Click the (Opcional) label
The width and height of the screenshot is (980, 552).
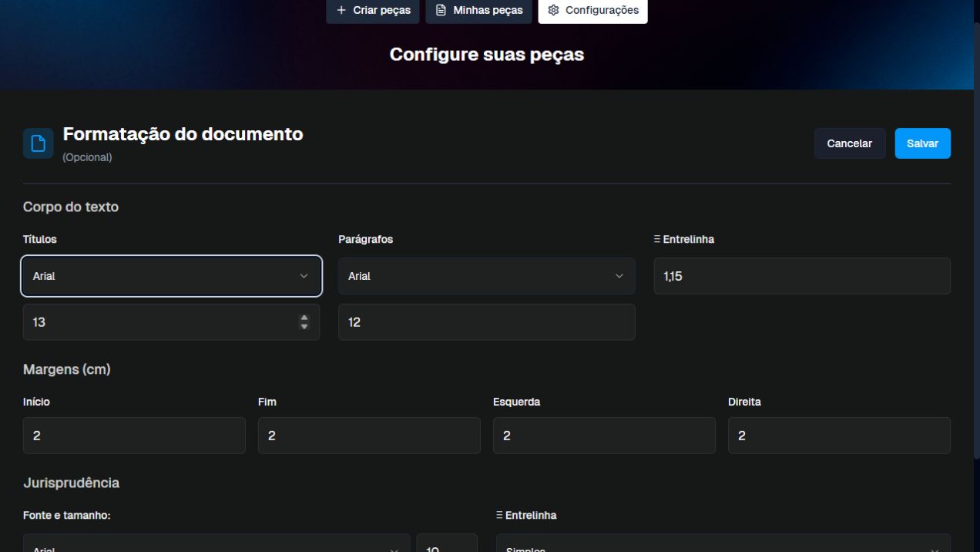coord(87,157)
